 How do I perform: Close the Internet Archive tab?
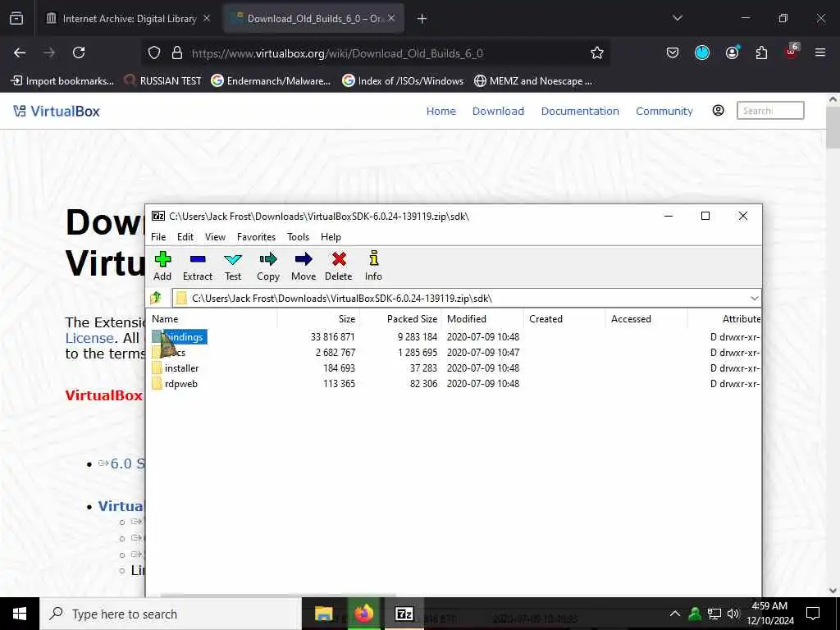(207, 18)
